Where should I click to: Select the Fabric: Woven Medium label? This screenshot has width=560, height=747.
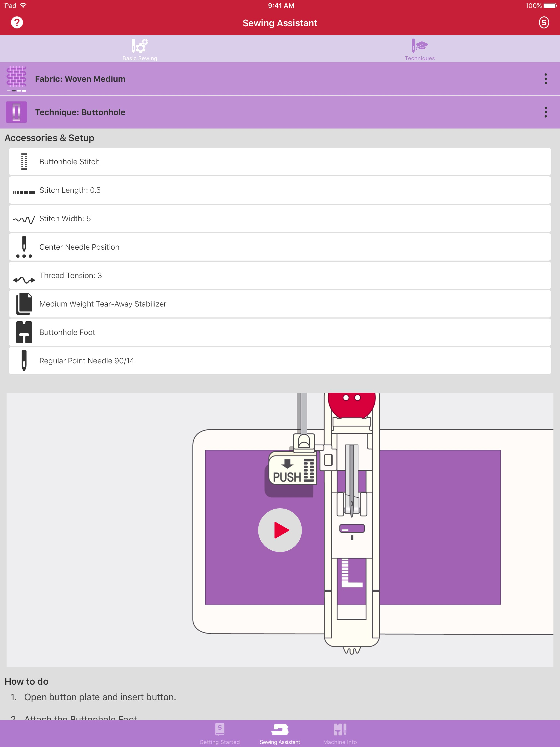80,79
